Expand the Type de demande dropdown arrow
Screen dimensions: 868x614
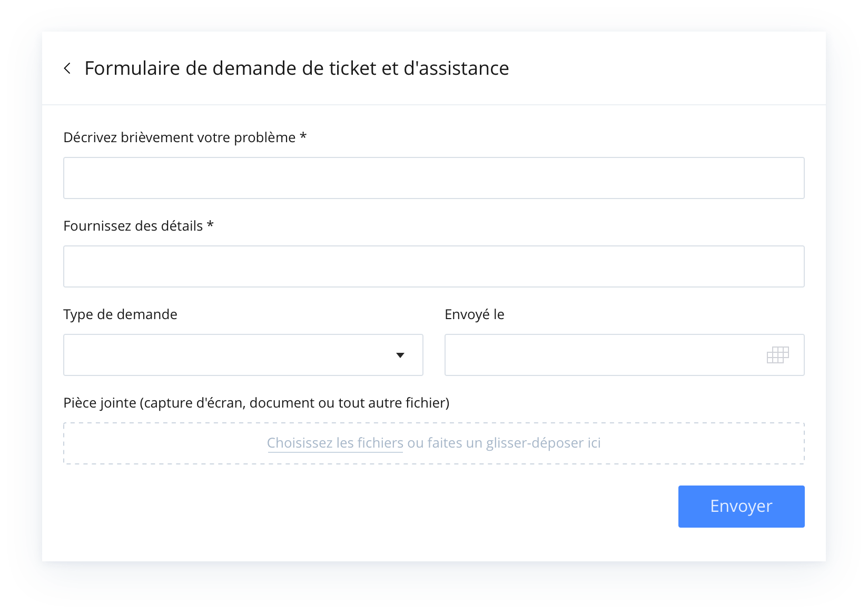(400, 355)
